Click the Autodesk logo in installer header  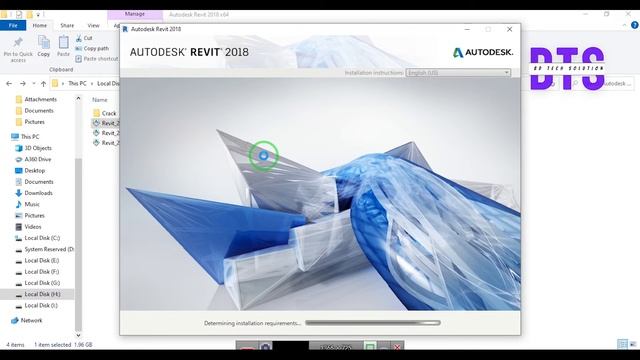click(x=483, y=52)
